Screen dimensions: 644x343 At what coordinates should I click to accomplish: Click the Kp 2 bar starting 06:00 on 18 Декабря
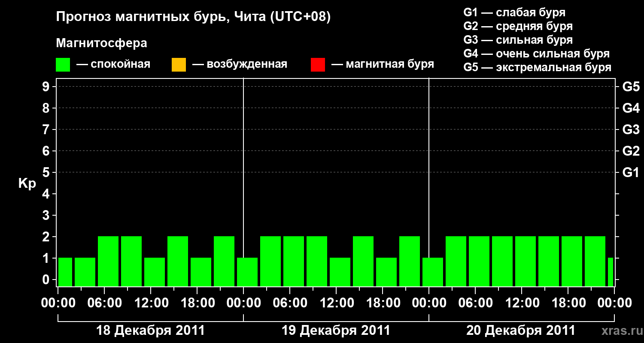[108, 261]
